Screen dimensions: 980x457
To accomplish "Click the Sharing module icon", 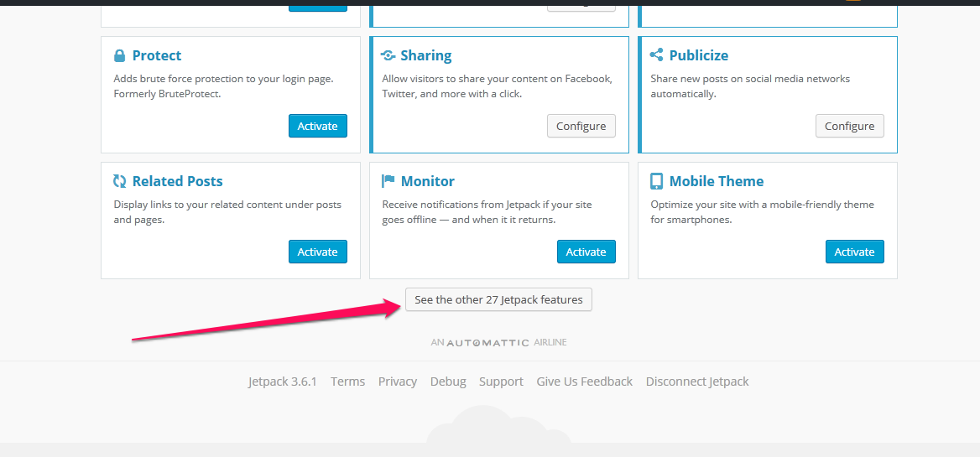I will (388, 55).
